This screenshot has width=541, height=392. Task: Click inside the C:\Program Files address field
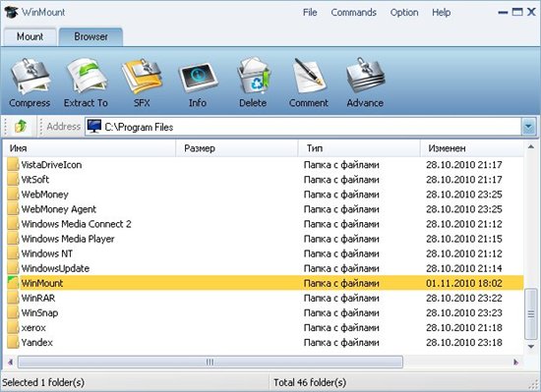point(303,127)
